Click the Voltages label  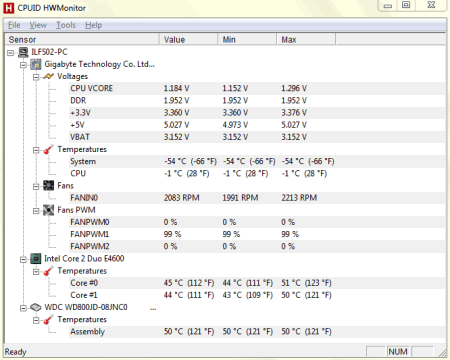(72, 77)
